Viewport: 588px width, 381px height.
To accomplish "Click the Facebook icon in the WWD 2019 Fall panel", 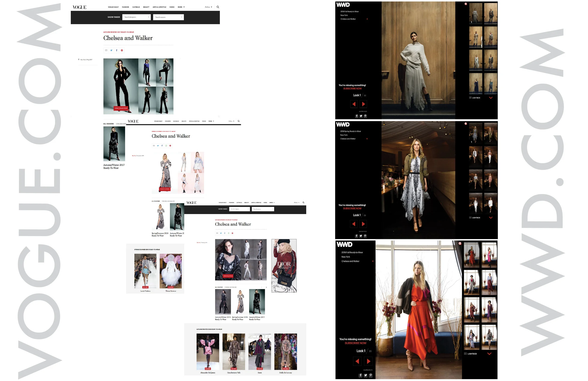I will pyautogui.click(x=361, y=375).
